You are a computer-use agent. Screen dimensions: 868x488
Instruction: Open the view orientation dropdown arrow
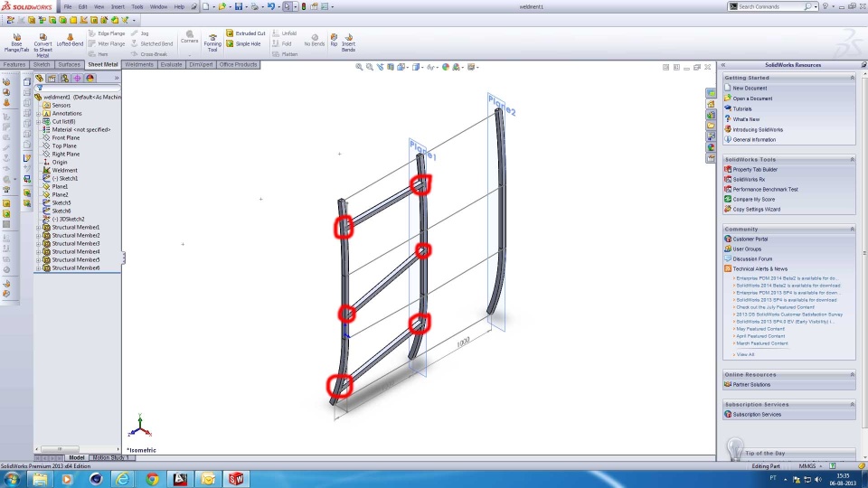click(408, 68)
